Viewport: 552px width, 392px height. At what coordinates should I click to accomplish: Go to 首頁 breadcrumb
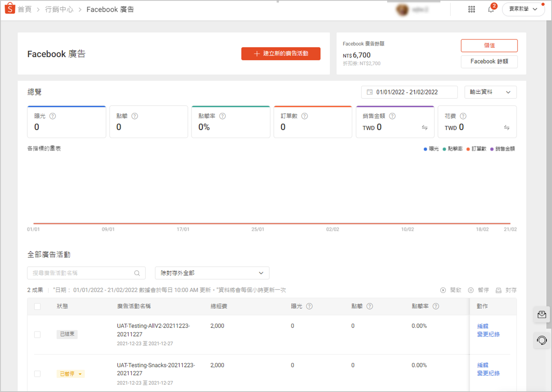(x=25, y=9)
